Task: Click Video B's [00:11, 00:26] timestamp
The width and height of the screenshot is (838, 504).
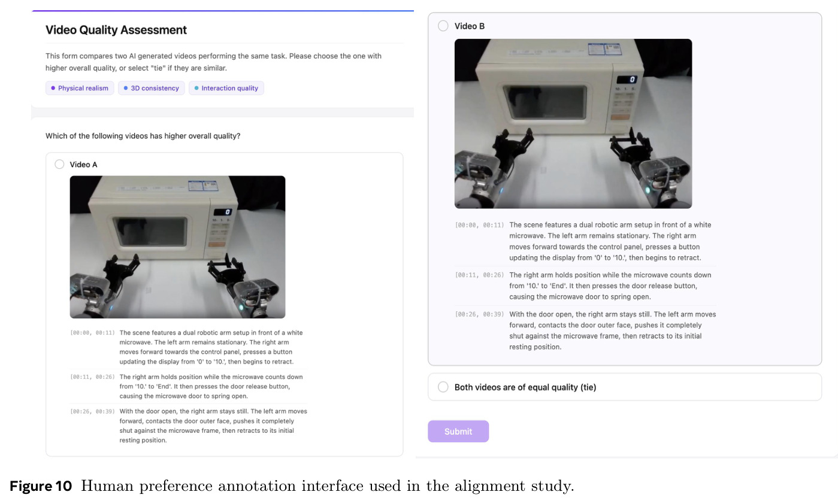Action: pyautogui.click(x=479, y=275)
